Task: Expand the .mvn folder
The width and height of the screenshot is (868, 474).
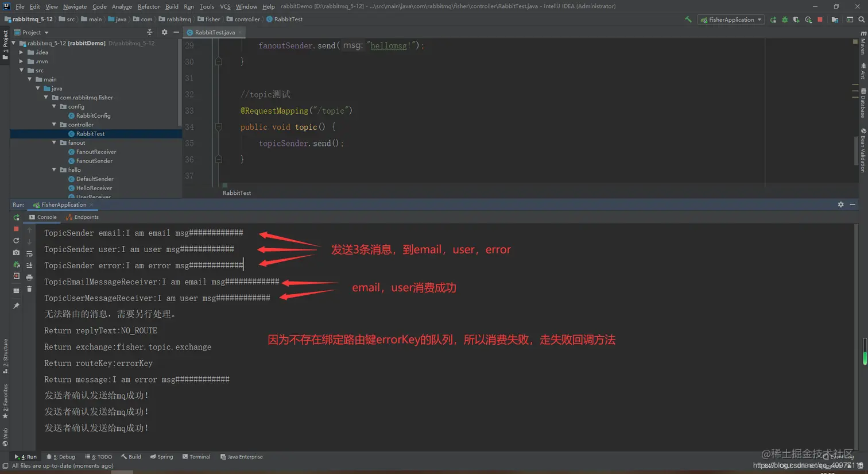Action: (21, 61)
